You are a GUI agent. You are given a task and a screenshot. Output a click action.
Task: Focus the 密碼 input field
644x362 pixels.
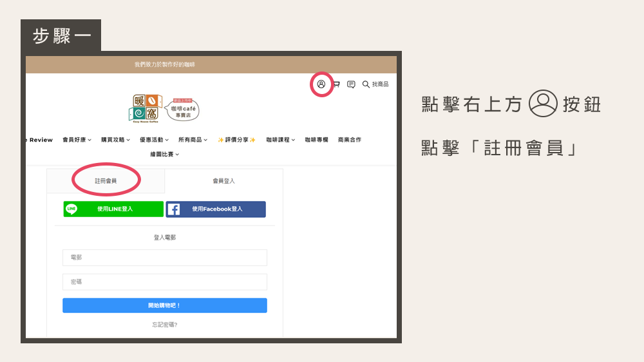pos(165,282)
